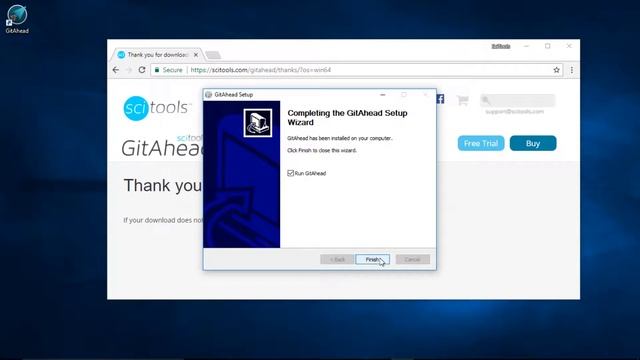Minimize the Chrome browser window

tap(527, 46)
